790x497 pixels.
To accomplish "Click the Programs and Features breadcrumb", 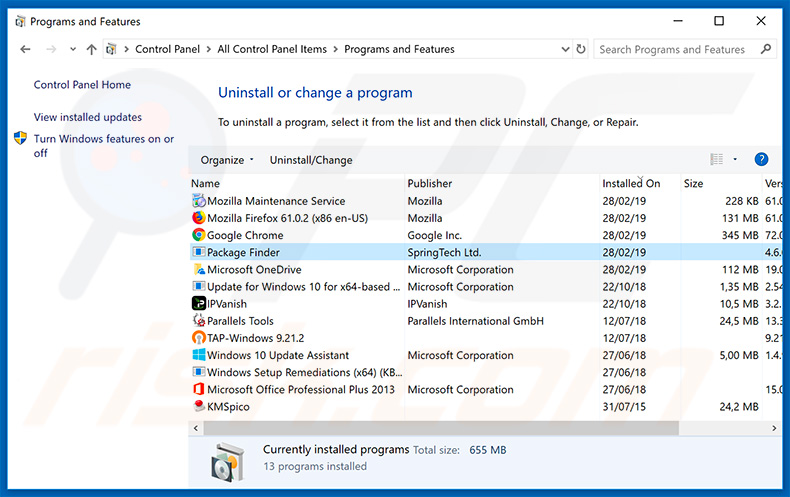I will [x=399, y=49].
